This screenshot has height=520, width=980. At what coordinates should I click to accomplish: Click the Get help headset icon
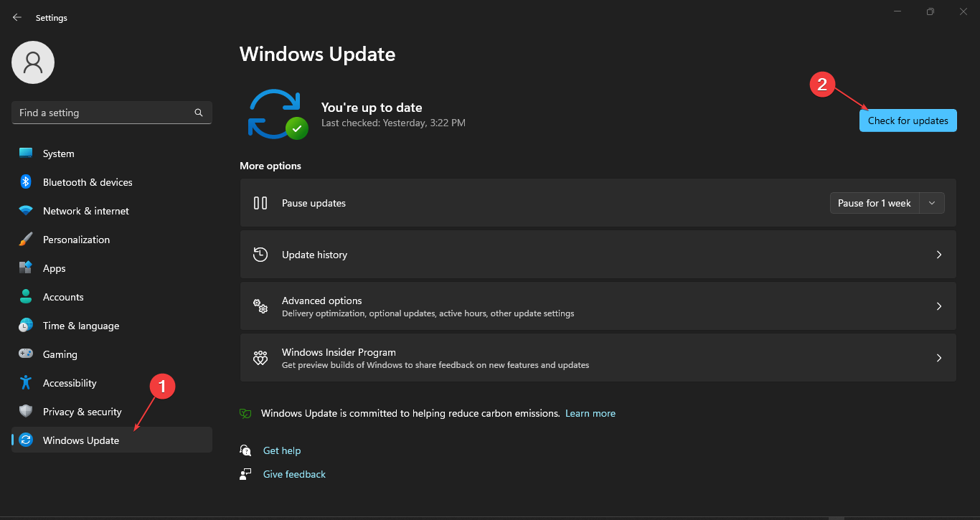point(246,450)
